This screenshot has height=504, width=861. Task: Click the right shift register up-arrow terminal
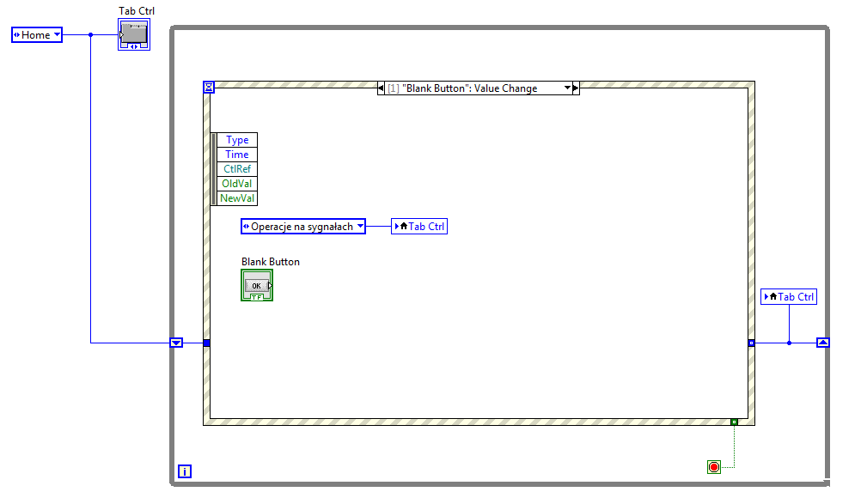pyautogui.click(x=822, y=343)
